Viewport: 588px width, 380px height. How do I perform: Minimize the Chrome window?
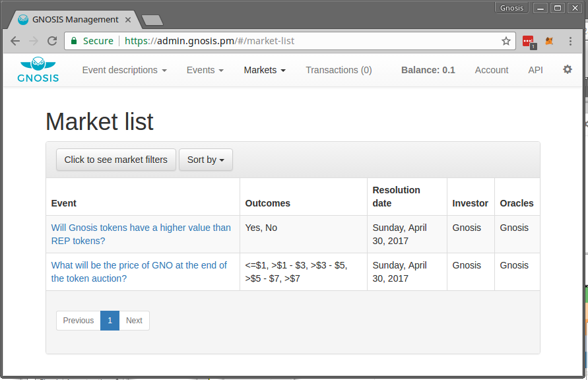(x=540, y=8)
